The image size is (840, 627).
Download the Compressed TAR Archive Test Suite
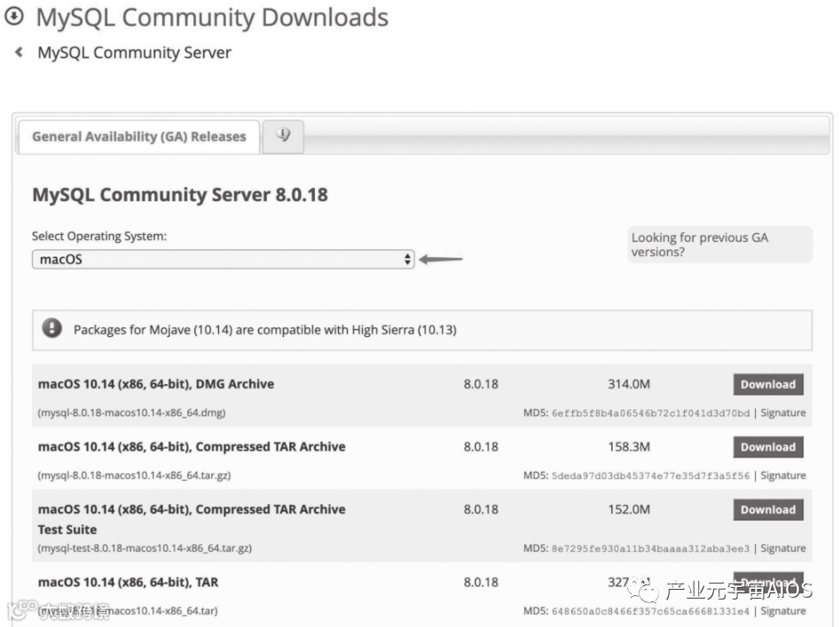coord(767,510)
